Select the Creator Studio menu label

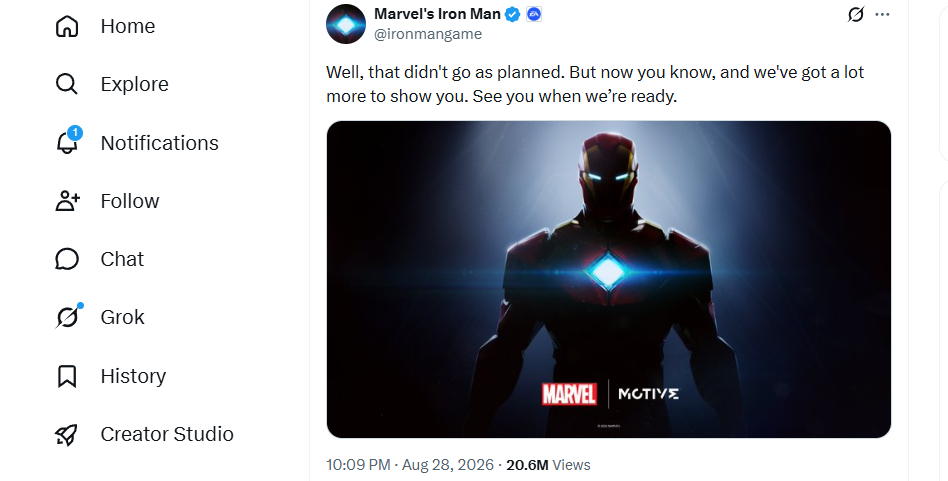pyautogui.click(x=167, y=434)
